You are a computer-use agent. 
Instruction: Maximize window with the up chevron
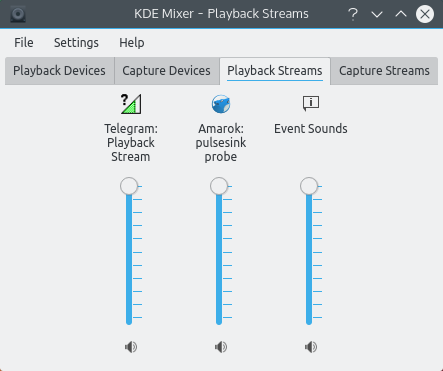(401, 14)
